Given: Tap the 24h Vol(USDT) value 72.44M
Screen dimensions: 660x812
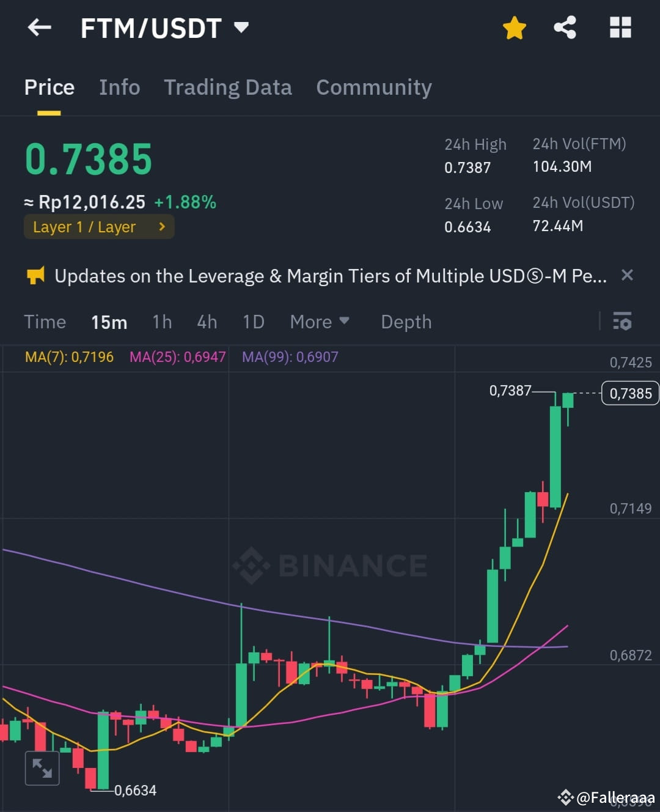Looking at the screenshot, I should point(557,226).
